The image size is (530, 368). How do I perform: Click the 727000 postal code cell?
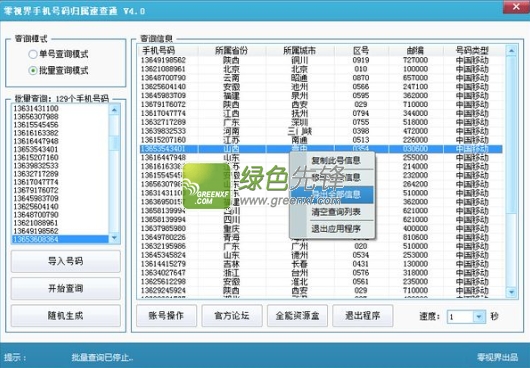416,60
